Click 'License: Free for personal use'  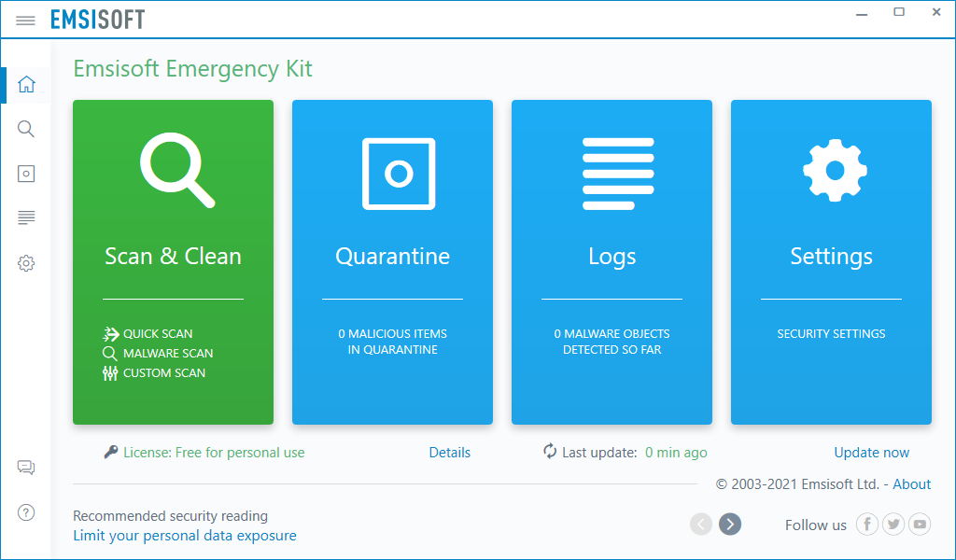[214, 453]
